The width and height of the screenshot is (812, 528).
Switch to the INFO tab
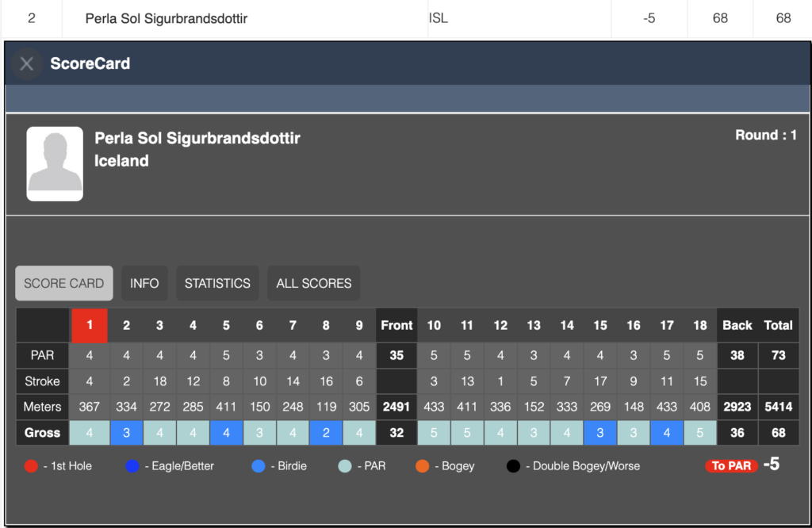pos(144,283)
